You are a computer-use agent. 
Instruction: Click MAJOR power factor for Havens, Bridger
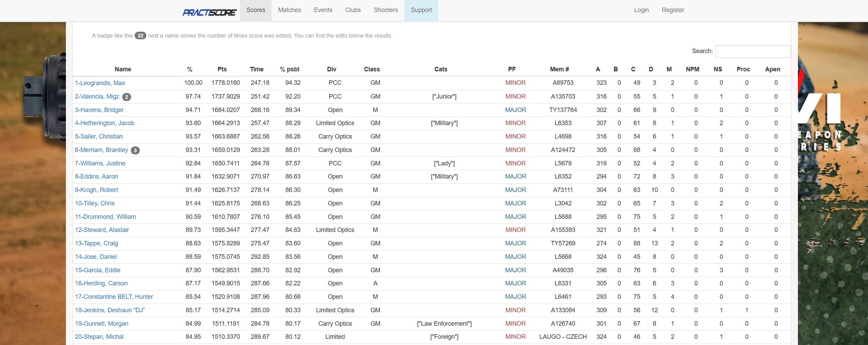coord(516,110)
